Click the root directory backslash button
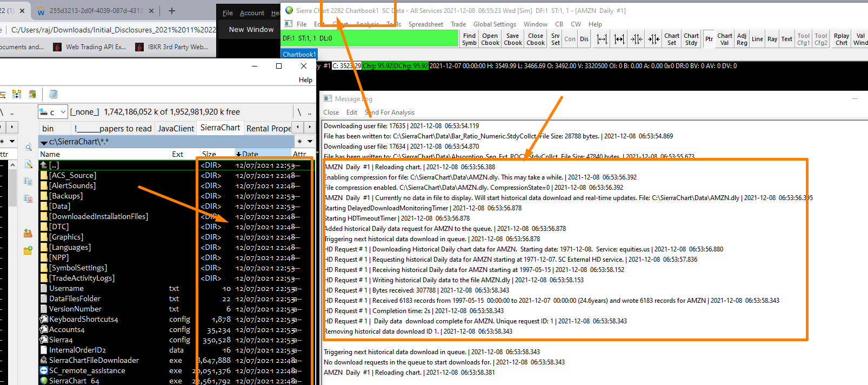The width and height of the screenshot is (868, 385). (299, 112)
